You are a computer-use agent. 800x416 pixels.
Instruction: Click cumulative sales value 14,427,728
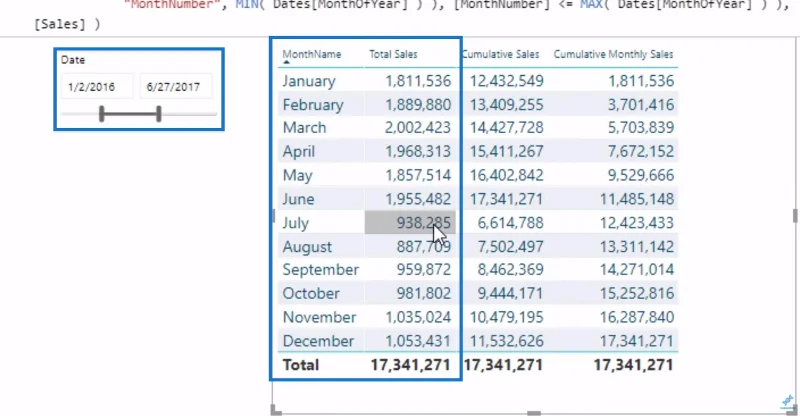pyautogui.click(x=506, y=128)
